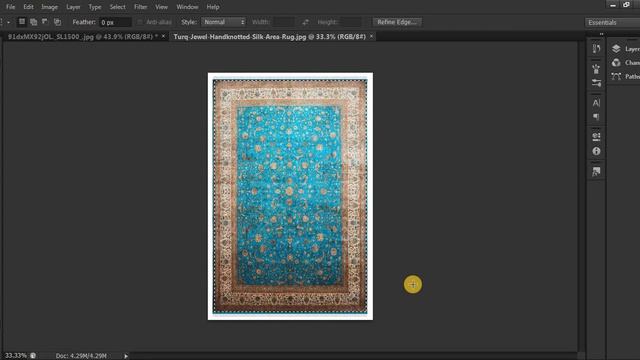Click the Refine Edge button
Viewport: 640px width, 360px height.
tap(397, 22)
